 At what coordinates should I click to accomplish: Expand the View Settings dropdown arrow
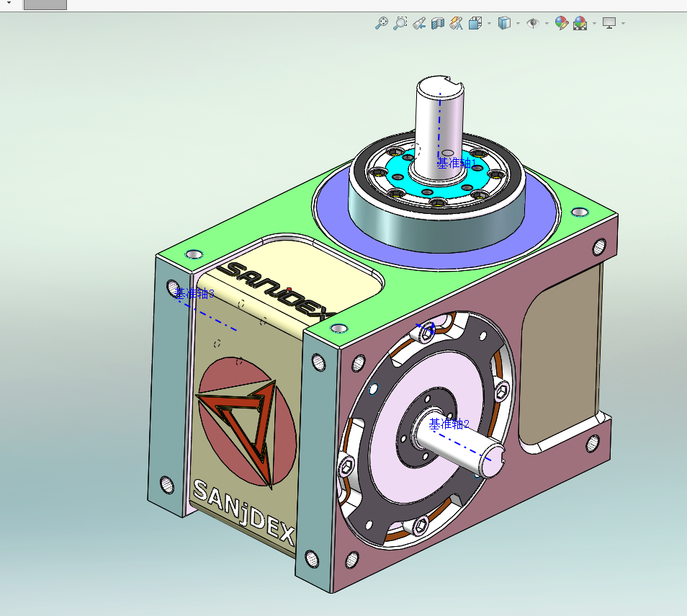pos(623,23)
